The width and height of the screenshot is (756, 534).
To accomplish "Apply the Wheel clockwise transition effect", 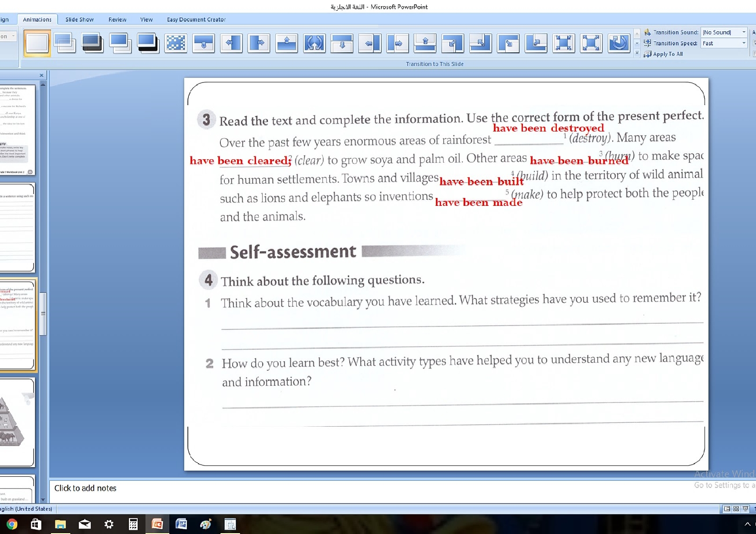I will coord(619,43).
